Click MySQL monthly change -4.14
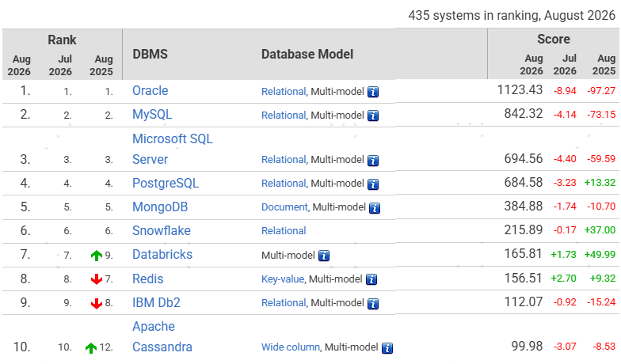 (565, 114)
